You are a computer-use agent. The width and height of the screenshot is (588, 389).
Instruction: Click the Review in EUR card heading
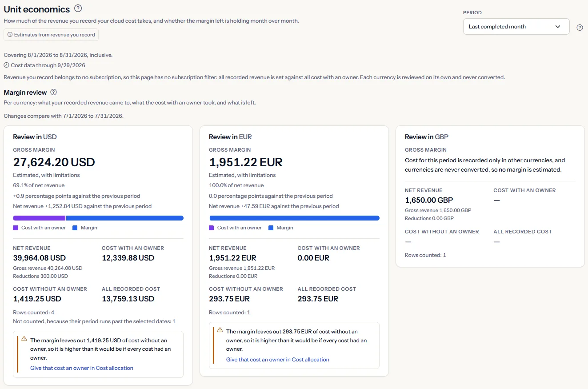click(231, 137)
